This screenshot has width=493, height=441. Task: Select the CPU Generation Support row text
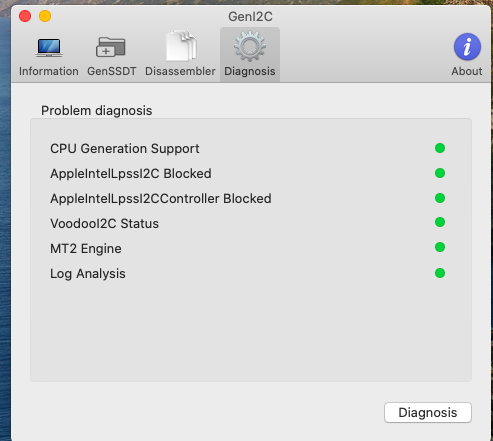click(125, 149)
